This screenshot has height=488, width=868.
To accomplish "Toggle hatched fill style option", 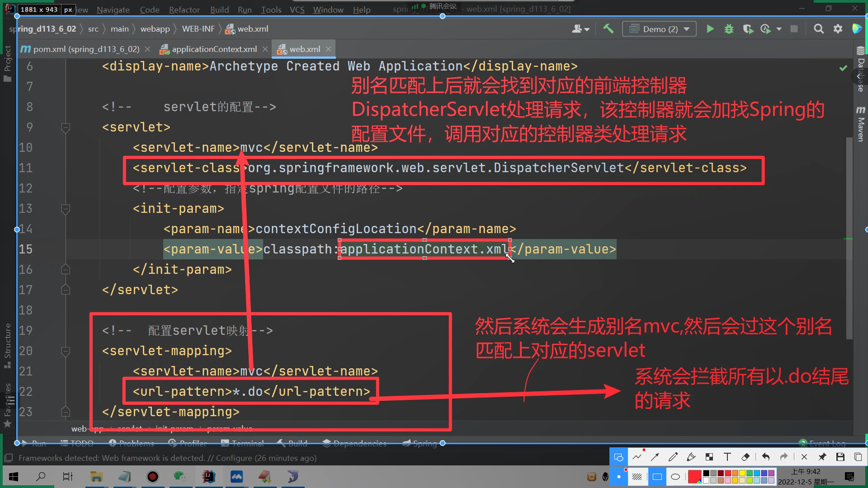I will pyautogui.click(x=637, y=477).
